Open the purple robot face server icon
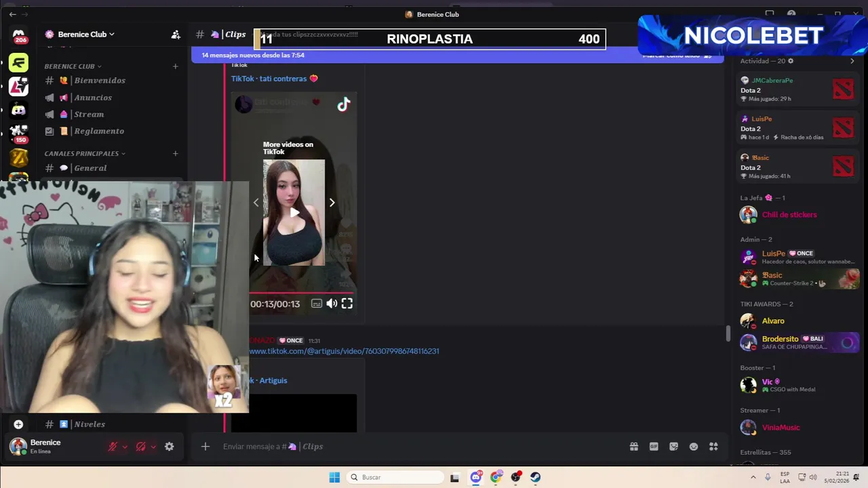 tap(19, 110)
